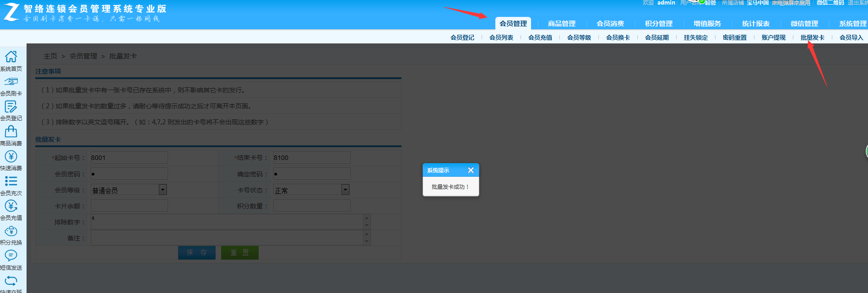Click the 起始卡号 input field

pyautogui.click(x=129, y=158)
